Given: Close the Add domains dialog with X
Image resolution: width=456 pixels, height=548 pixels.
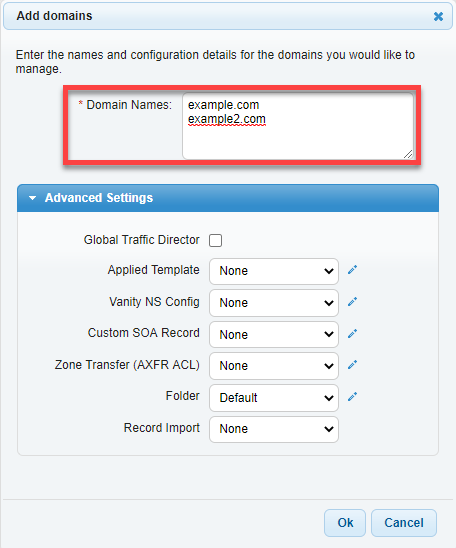Looking at the screenshot, I should pos(438,16).
